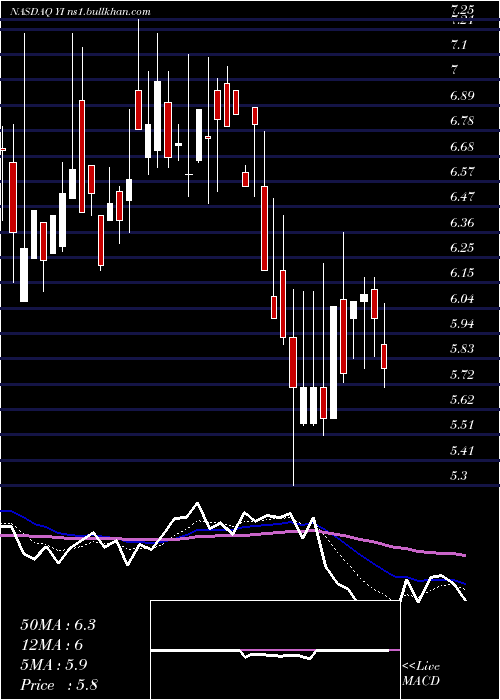Click the 5.62 price axis label
The width and height of the screenshot is (500, 700).
pos(463,400)
